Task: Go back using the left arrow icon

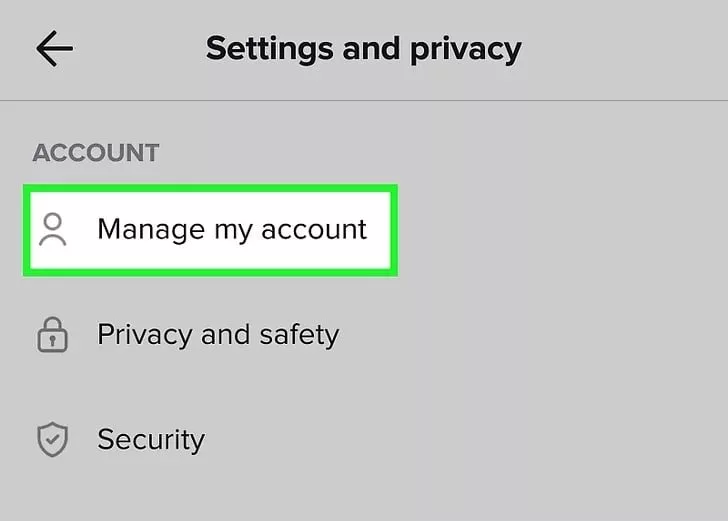Action: [54, 49]
